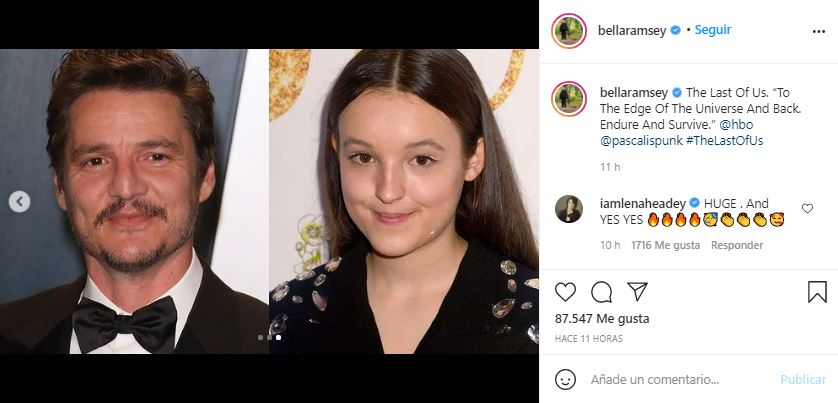Image resolution: width=838 pixels, height=403 pixels.
Task: Like the post with the heart icon
Action: click(x=566, y=292)
